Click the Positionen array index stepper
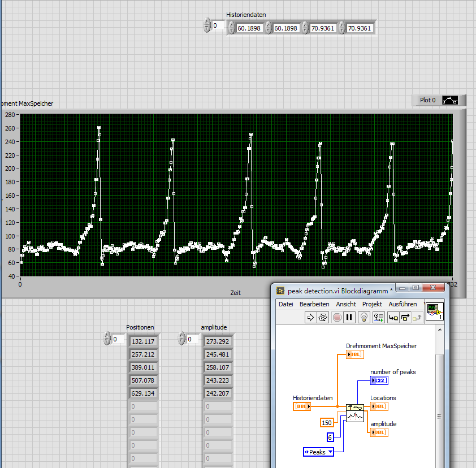 [x=107, y=339]
